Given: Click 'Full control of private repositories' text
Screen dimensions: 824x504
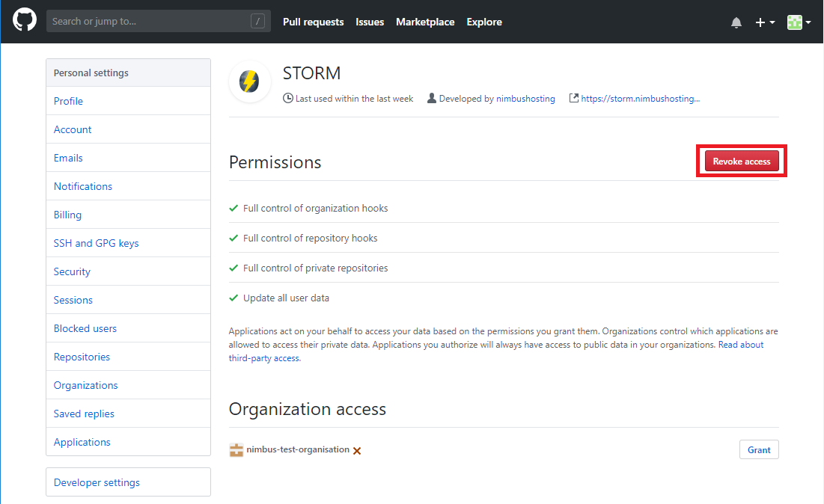Looking at the screenshot, I should point(315,268).
